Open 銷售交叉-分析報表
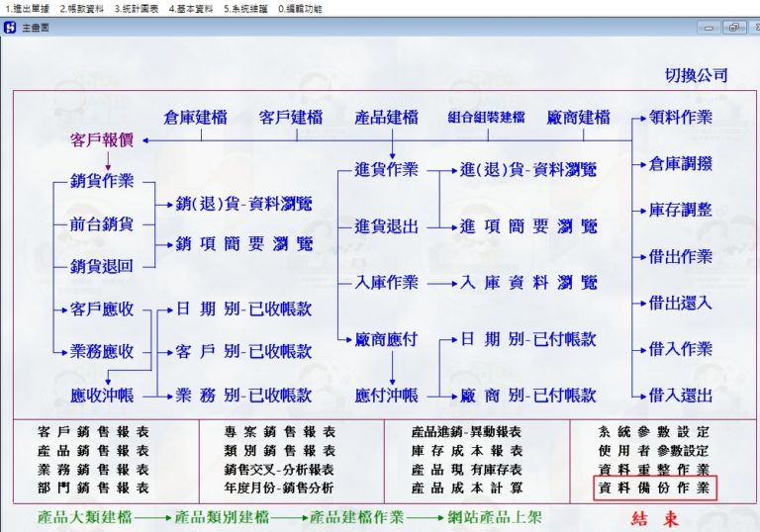This screenshot has width=760, height=532. click(x=279, y=470)
